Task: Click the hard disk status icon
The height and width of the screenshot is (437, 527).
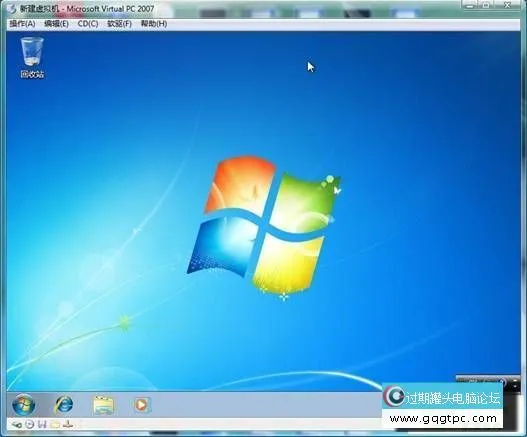Action: click(17, 425)
